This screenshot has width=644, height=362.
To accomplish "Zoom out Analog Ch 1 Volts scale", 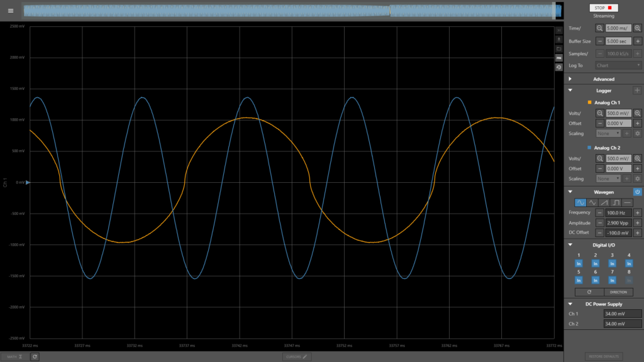I will pyautogui.click(x=599, y=113).
